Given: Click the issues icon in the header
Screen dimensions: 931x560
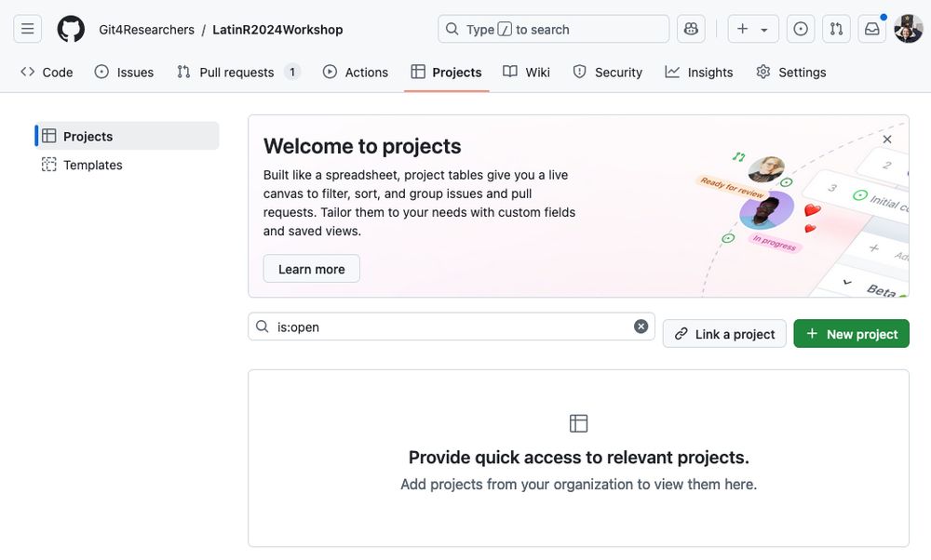Looking at the screenshot, I should (799, 28).
